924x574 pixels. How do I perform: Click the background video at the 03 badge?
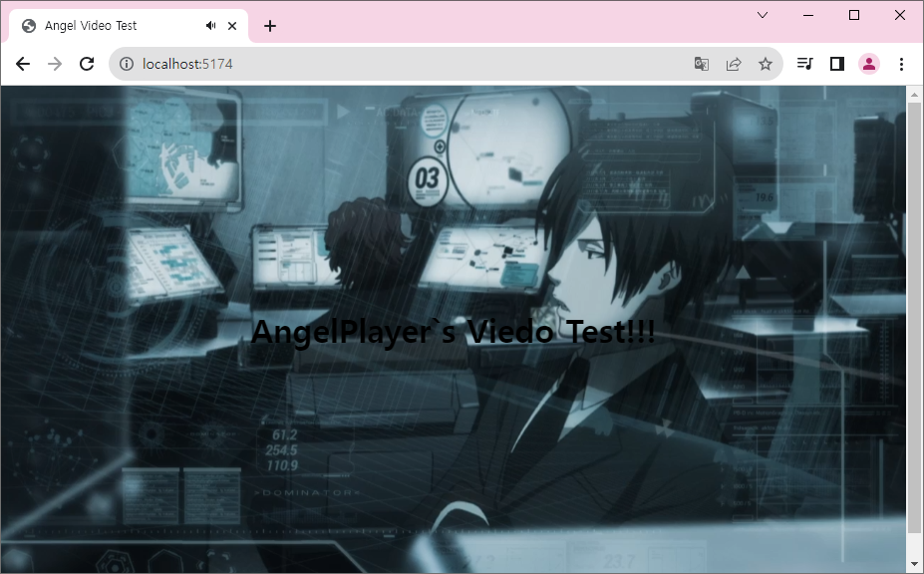tap(428, 179)
